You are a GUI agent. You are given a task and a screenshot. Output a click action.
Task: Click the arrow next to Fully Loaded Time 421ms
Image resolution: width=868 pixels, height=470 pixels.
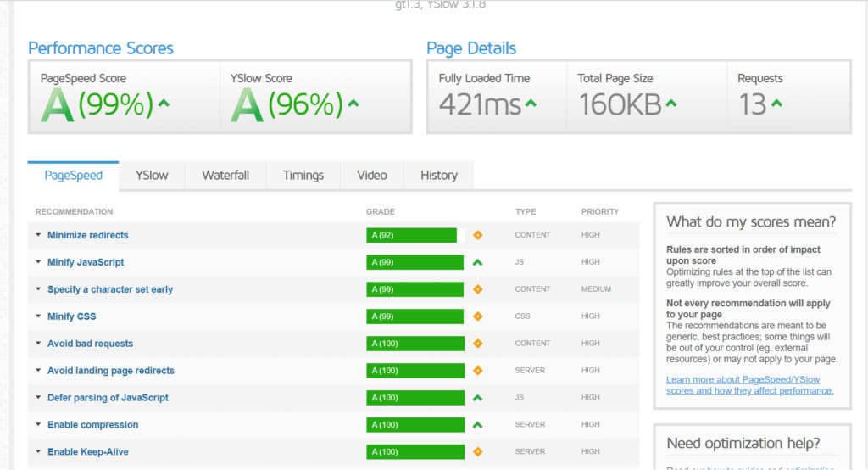(x=531, y=104)
